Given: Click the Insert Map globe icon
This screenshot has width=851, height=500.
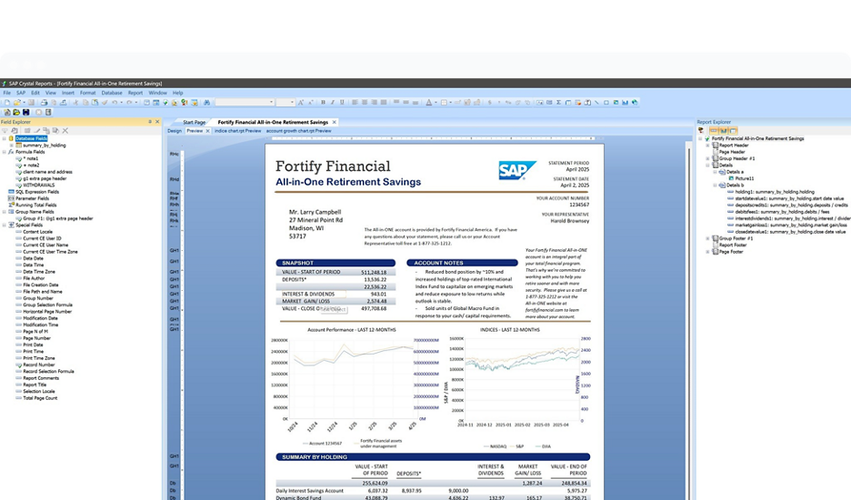Looking at the screenshot, I should [x=634, y=102].
